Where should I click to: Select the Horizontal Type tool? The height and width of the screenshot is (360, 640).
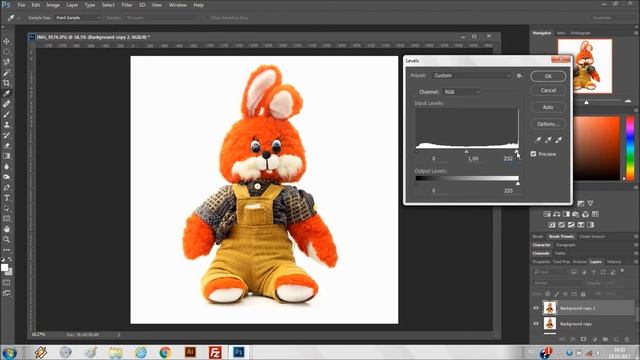tap(7, 198)
